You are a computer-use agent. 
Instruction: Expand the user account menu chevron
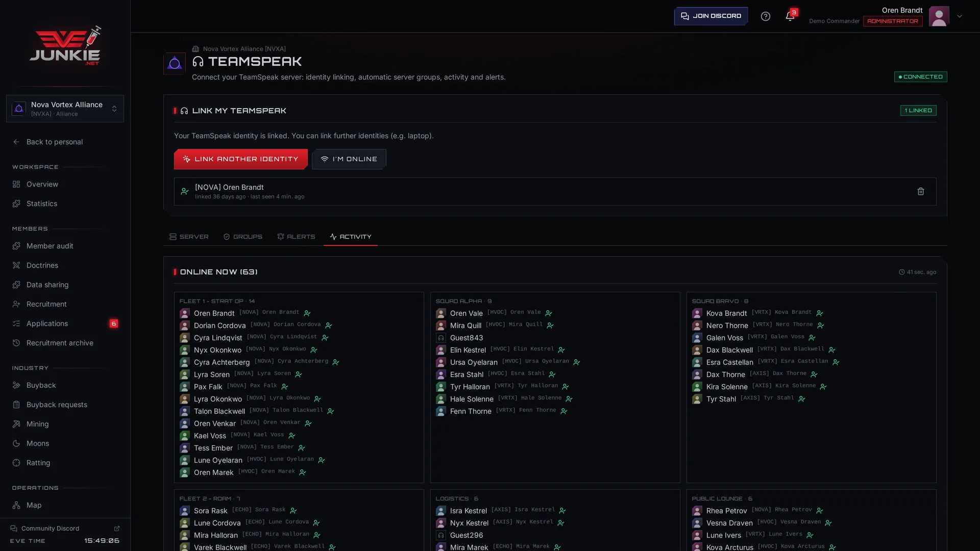(960, 16)
